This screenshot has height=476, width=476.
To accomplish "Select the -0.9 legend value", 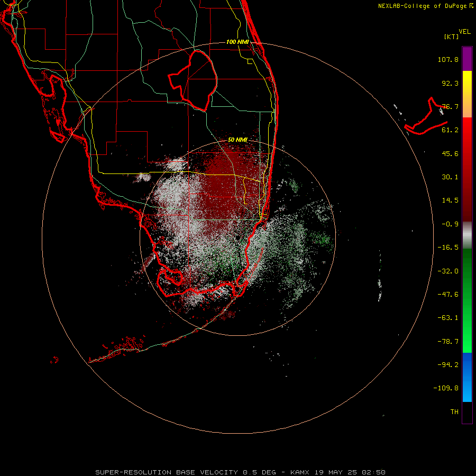I will click(450, 224).
